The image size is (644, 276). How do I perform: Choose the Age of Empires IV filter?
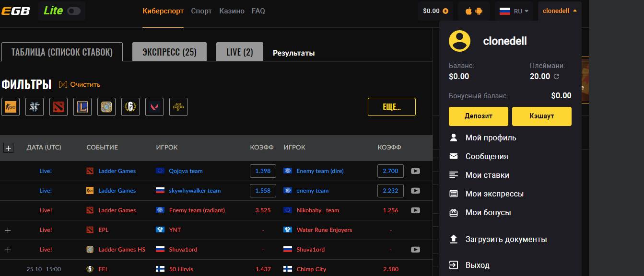[x=178, y=107]
